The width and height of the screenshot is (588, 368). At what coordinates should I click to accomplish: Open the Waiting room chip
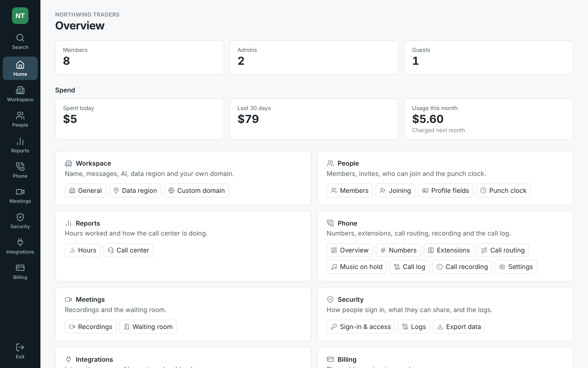coord(148,327)
